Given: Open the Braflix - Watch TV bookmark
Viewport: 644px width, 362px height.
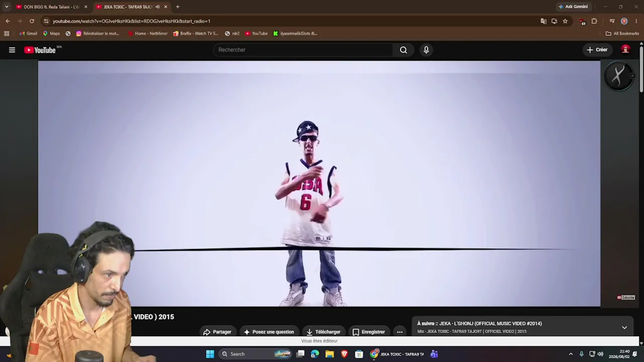Looking at the screenshot, I should click(x=196, y=34).
